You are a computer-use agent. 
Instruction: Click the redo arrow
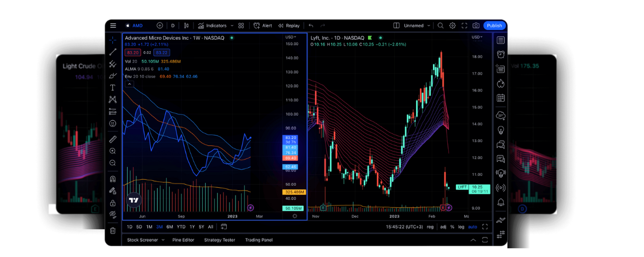323,26
